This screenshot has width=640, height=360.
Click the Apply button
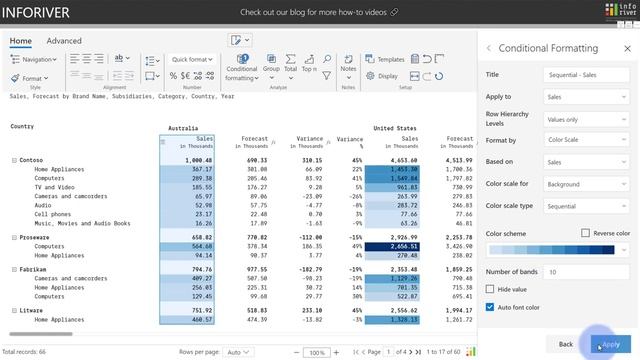click(x=611, y=344)
